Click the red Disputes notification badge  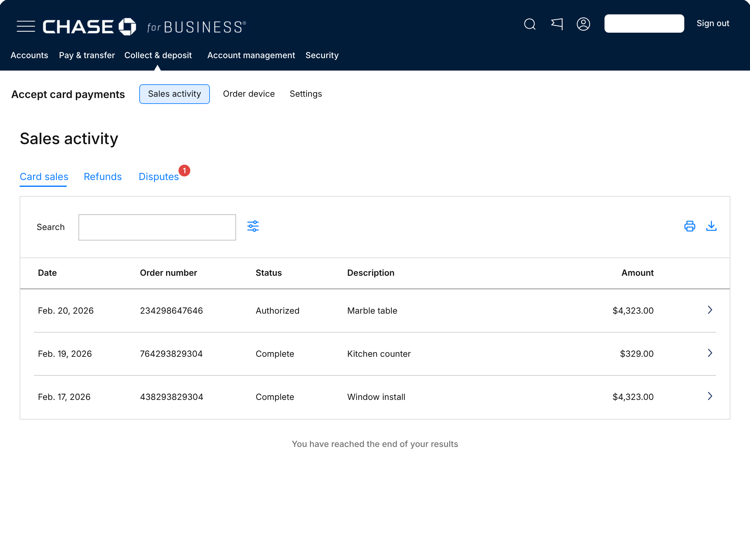point(184,171)
